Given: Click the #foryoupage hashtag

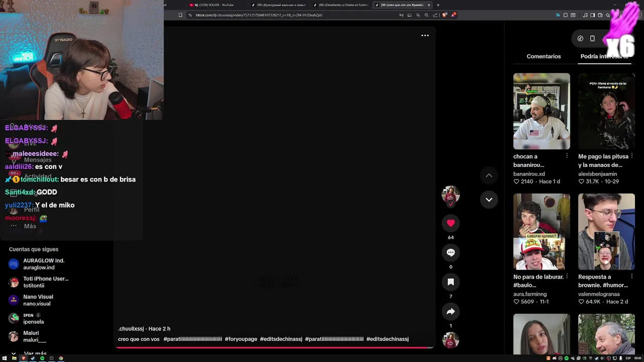Looking at the screenshot, I should click(x=241, y=339).
